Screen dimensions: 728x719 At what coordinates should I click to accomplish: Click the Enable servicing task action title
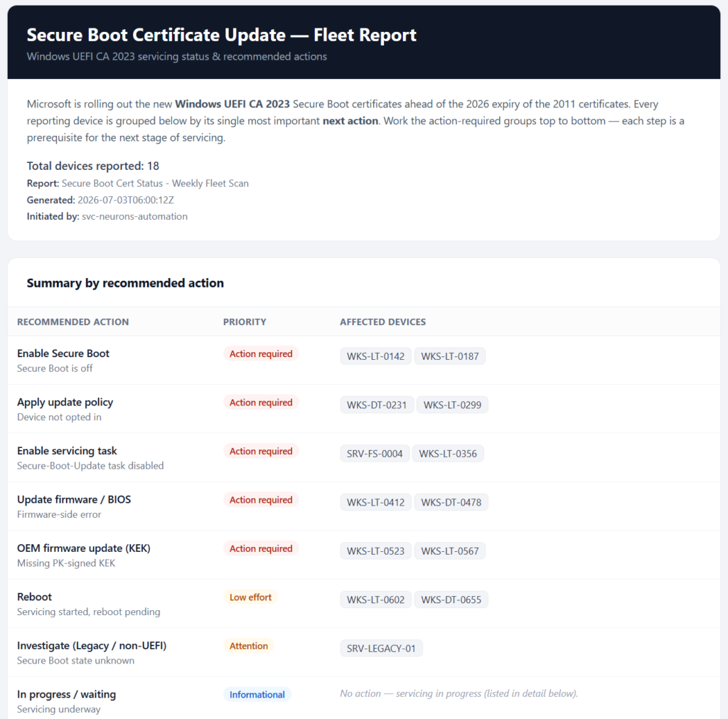67,451
